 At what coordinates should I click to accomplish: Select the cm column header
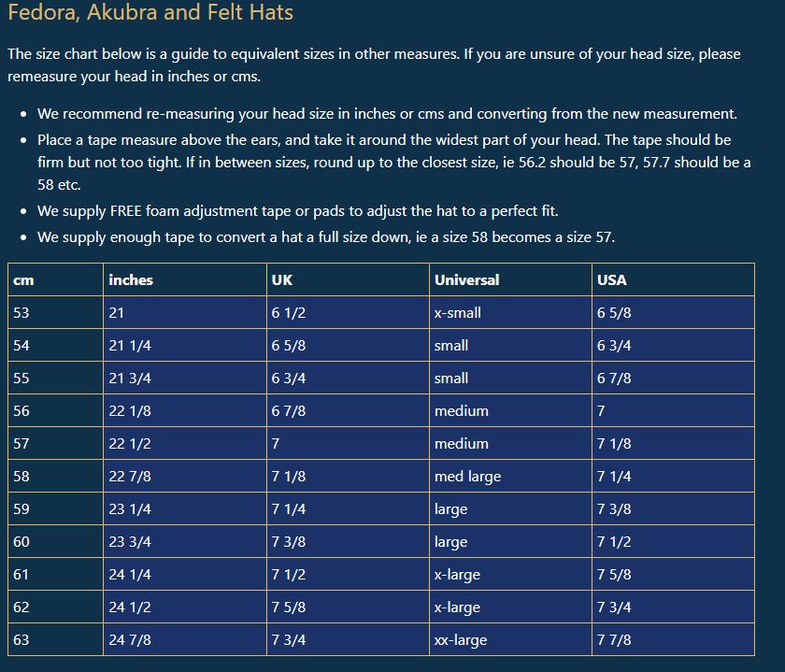tap(55, 279)
